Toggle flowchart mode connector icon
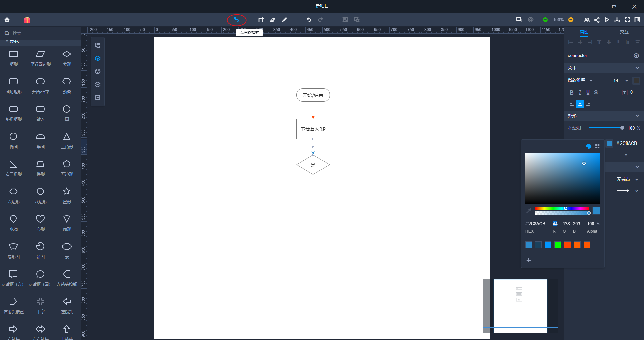Viewport: 644px width, 340px height. [x=237, y=20]
